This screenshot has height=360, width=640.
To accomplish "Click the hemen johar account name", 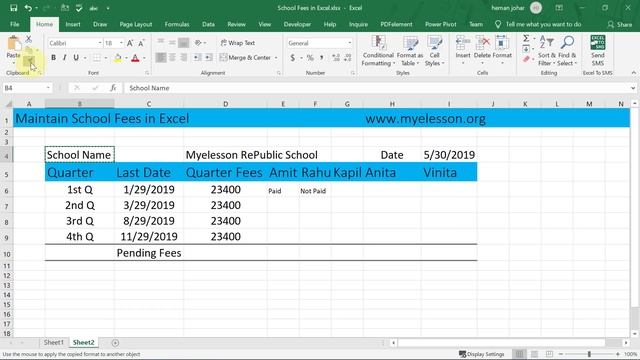I will [508, 8].
